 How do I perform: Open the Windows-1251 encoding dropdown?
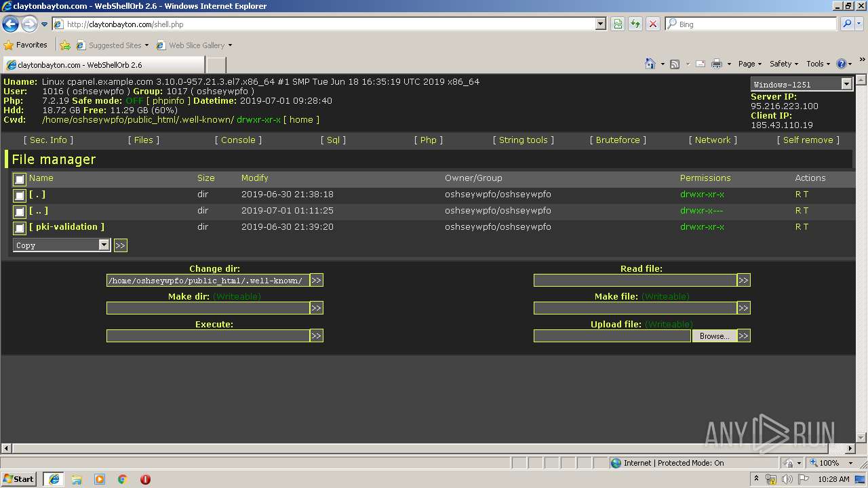pyautogui.click(x=802, y=84)
